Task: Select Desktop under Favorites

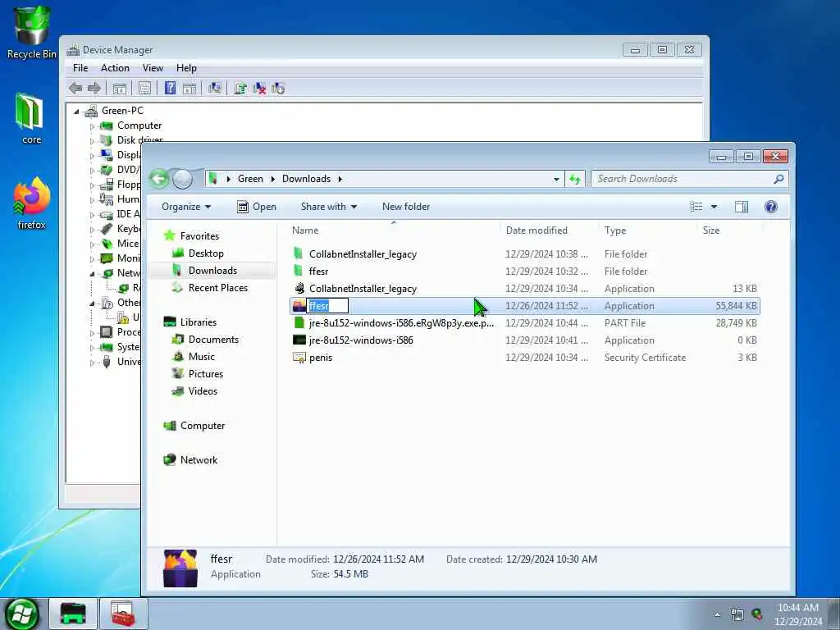Action: tap(206, 253)
